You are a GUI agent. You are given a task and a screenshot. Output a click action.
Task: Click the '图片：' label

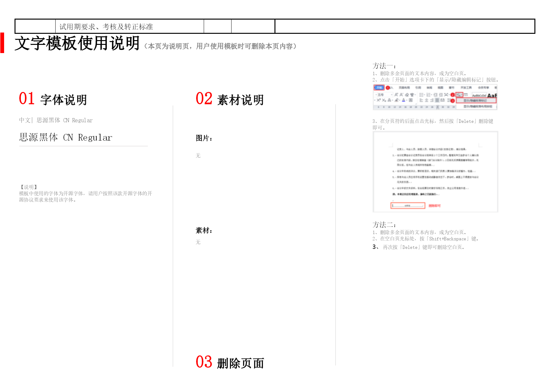(x=204, y=138)
